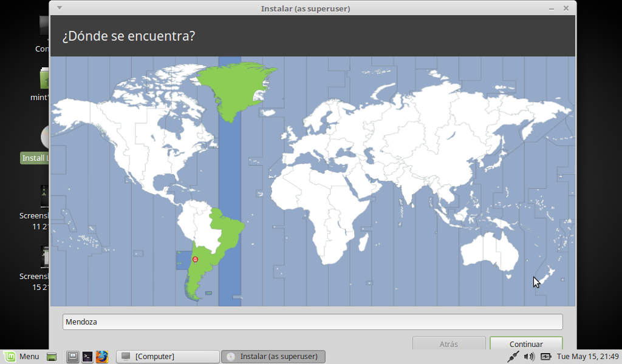This screenshot has height=364, width=622.
Task: Open the clock showing Tue May 15
Action: click(587, 356)
